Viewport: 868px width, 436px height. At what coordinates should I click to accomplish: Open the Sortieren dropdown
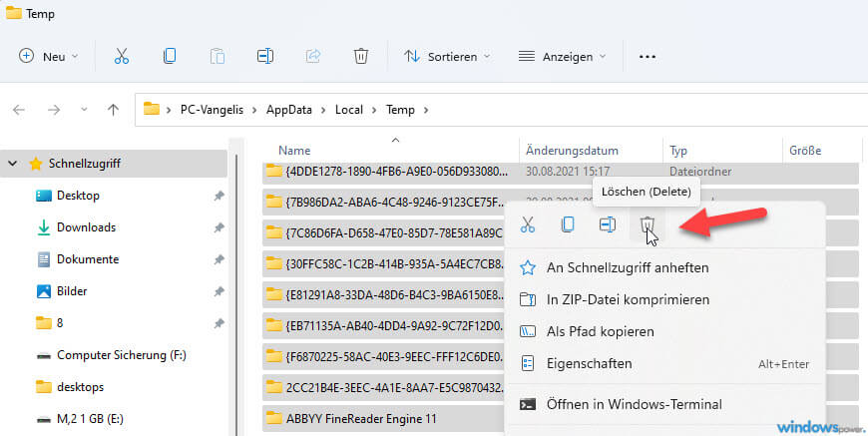pos(447,57)
